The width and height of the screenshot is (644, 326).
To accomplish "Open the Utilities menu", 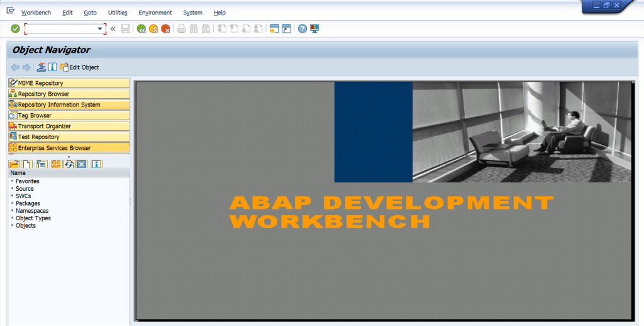I will 118,13.
